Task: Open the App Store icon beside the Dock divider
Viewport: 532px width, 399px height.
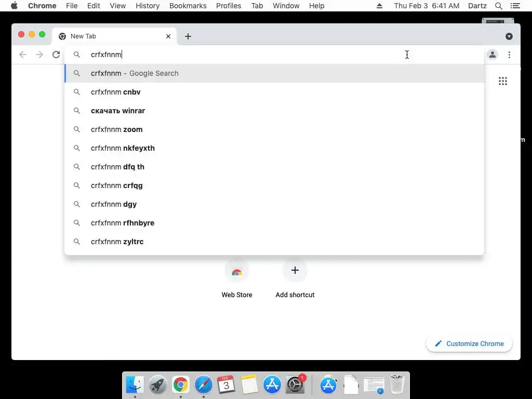Action: point(328,385)
